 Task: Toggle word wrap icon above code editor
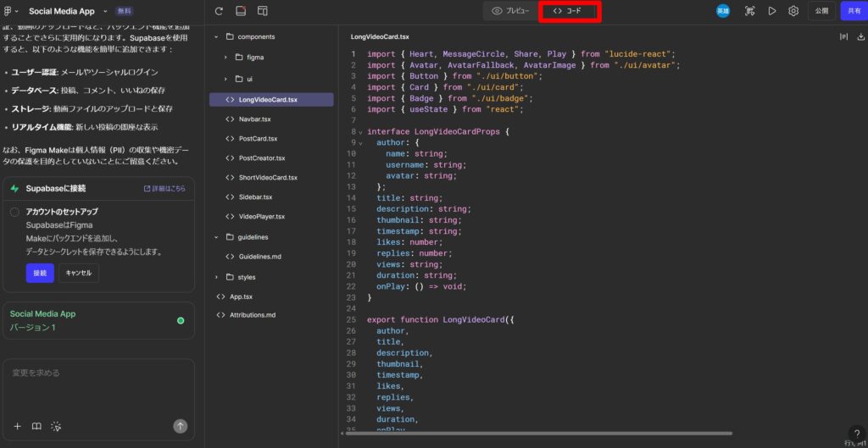[x=843, y=36]
